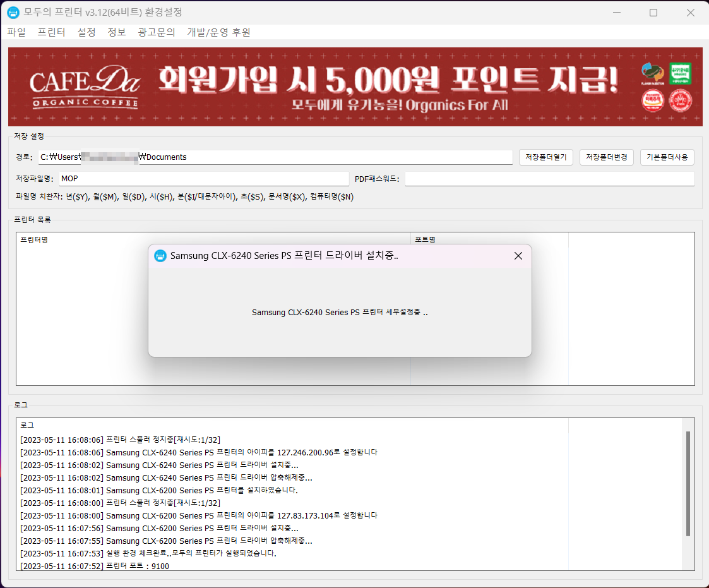Click the 프린터명 column header
The height and width of the screenshot is (588, 709).
pos(213,239)
